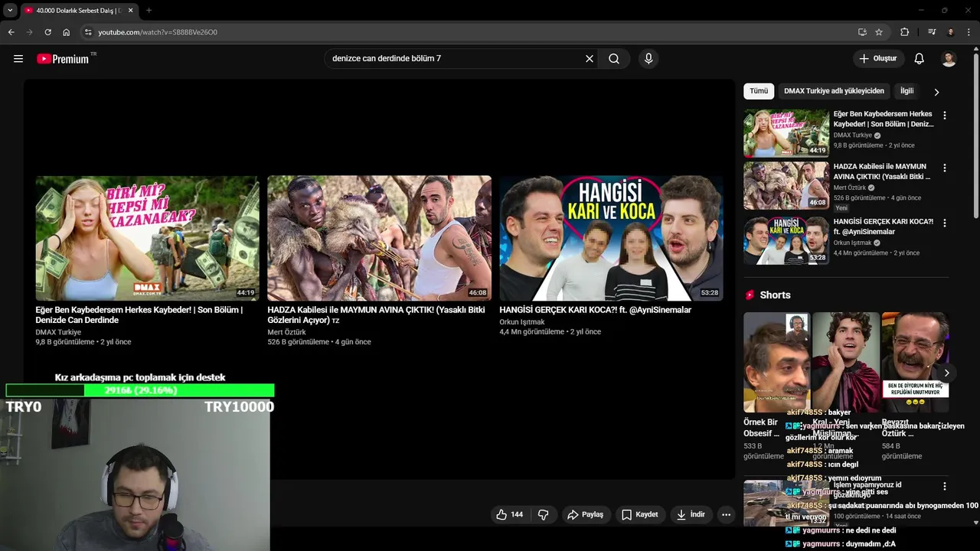Open sidebar thumbnail with 46:08 duration

pos(786,186)
